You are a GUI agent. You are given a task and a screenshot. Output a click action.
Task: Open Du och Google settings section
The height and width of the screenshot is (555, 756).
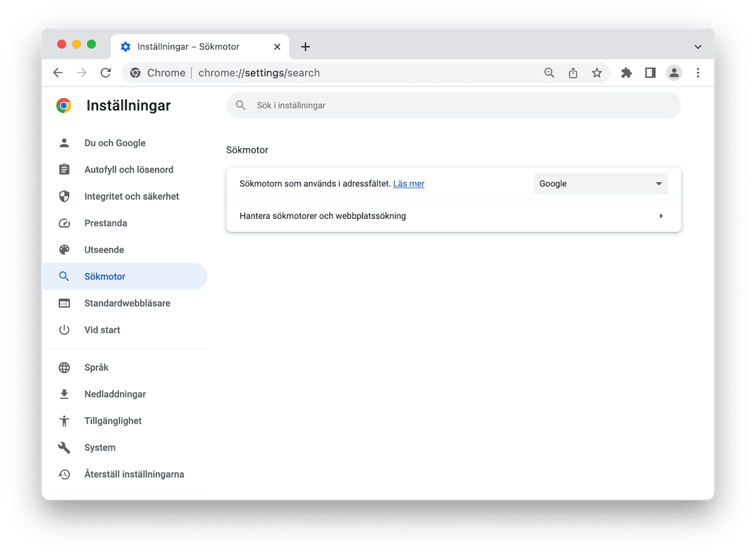click(124, 143)
